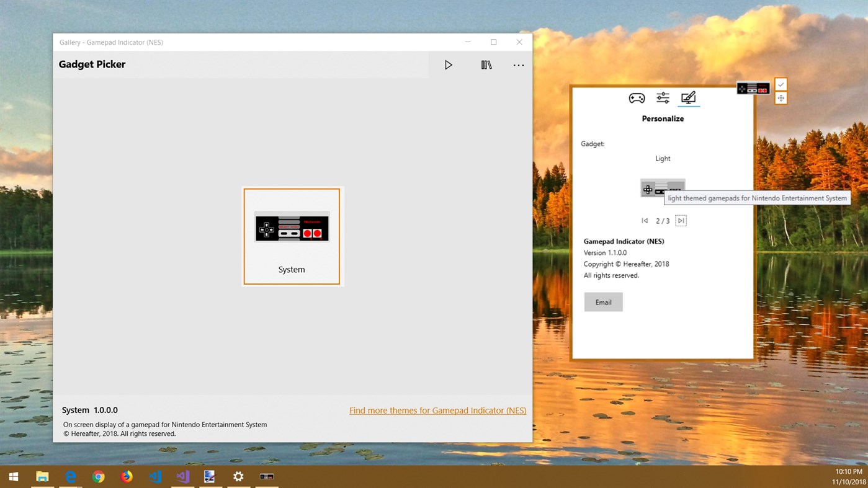This screenshot has height=488, width=868.
Task: Click the Personalize paintbrush icon
Action: [689, 97]
